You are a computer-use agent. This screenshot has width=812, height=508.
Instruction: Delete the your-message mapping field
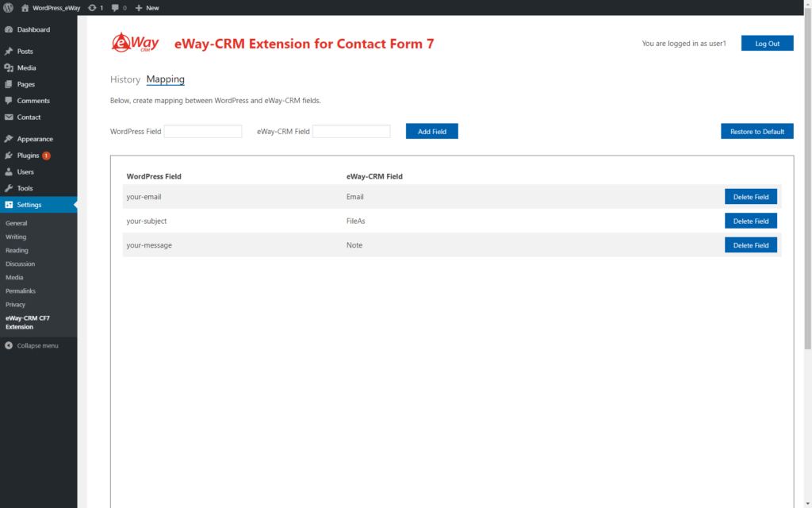click(x=751, y=245)
